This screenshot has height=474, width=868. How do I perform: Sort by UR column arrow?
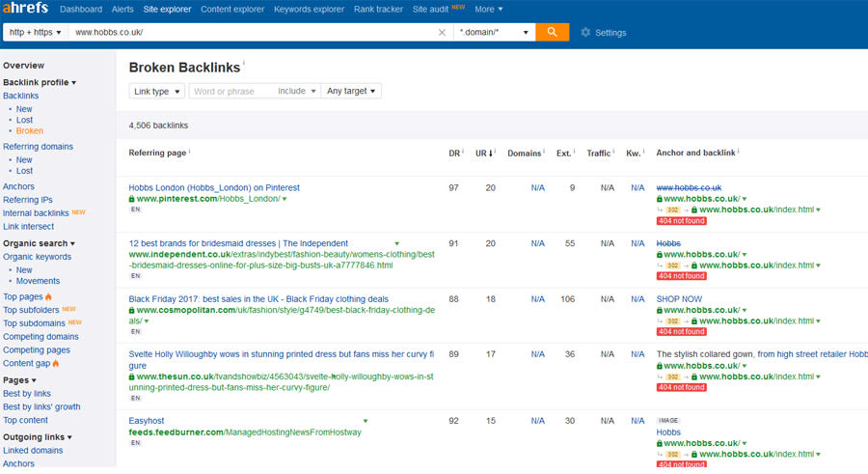click(x=491, y=153)
